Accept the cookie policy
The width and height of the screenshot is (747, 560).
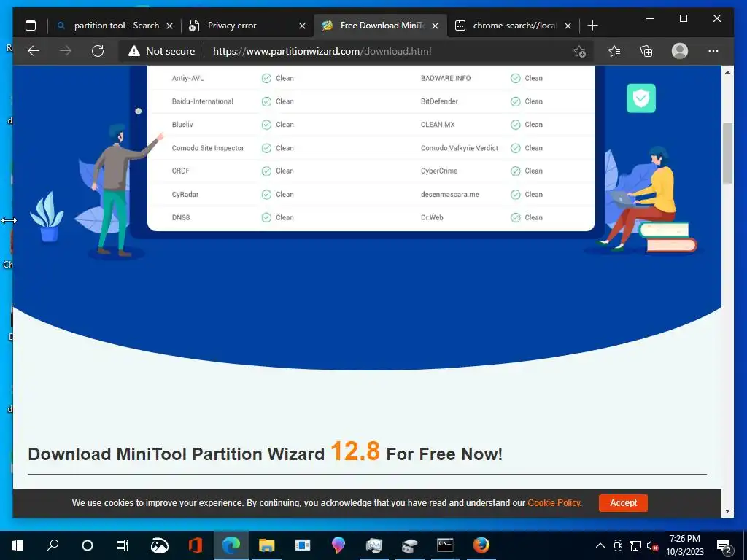click(x=623, y=503)
